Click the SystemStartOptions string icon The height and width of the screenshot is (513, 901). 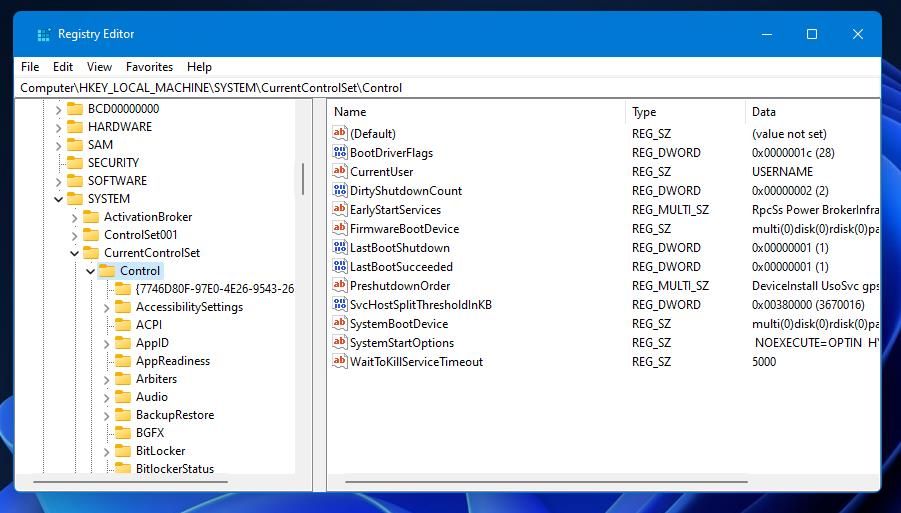[340, 342]
